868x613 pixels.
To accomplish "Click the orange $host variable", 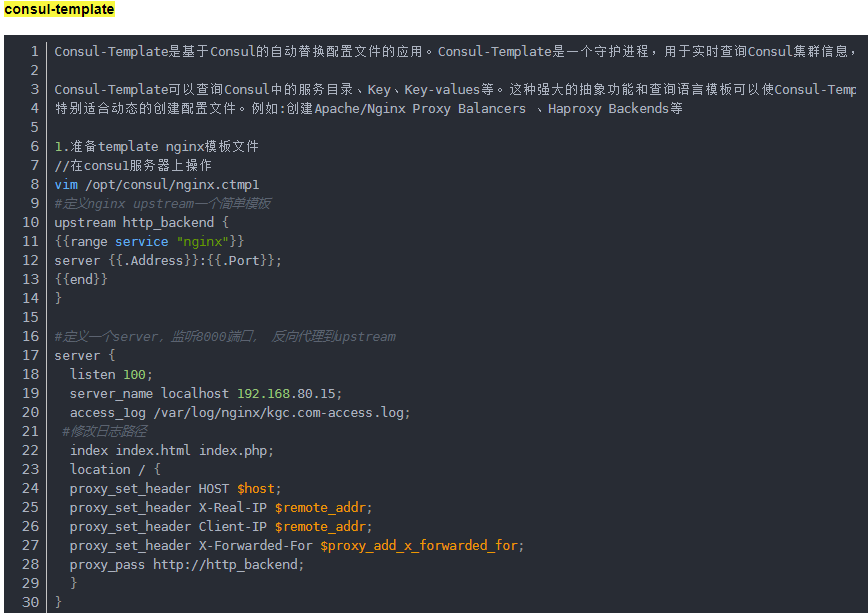I will click(x=256, y=489).
